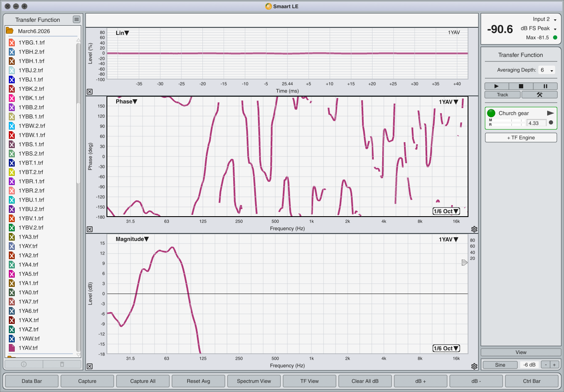564x392 pixels.
Task: Run the Church gear measurement arrow
Action: click(x=550, y=113)
